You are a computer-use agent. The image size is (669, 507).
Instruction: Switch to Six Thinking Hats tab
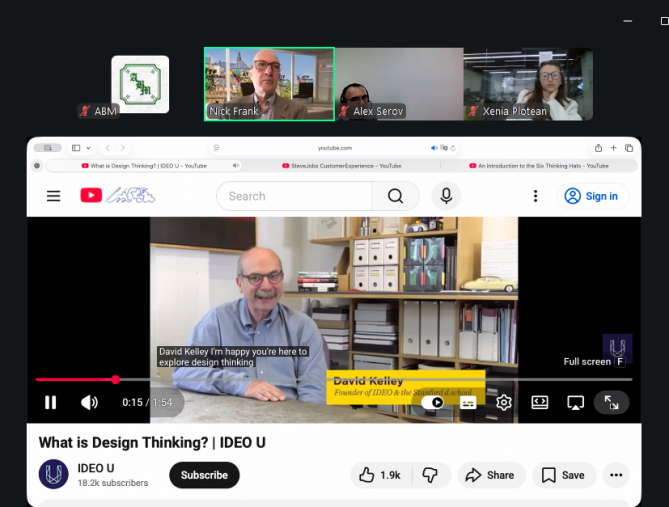point(543,165)
